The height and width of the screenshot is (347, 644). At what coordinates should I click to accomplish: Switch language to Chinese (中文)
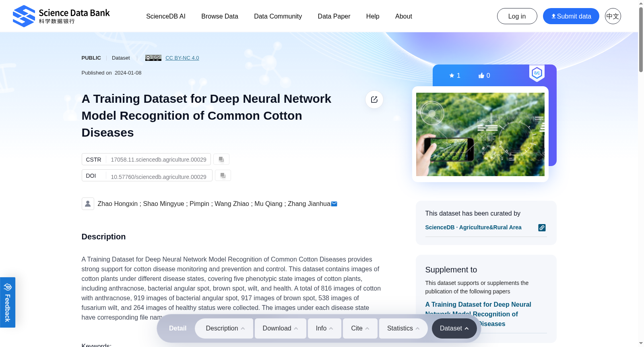tap(613, 16)
